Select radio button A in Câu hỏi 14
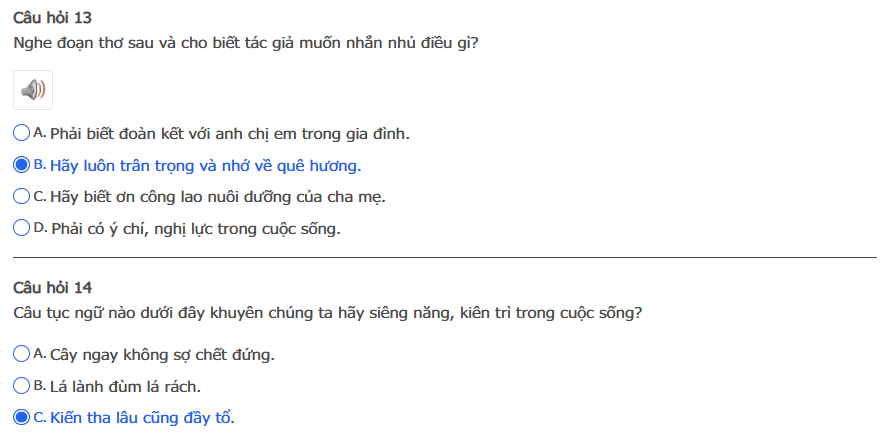The image size is (881, 438). coord(22,354)
